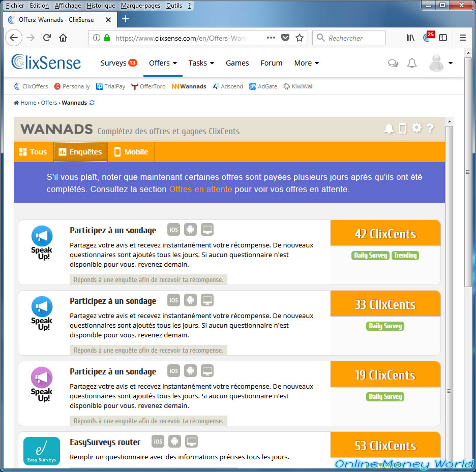This screenshot has width=476, height=472.
Task: Expand the Offers dropdown menu
Action: [163, 63]
